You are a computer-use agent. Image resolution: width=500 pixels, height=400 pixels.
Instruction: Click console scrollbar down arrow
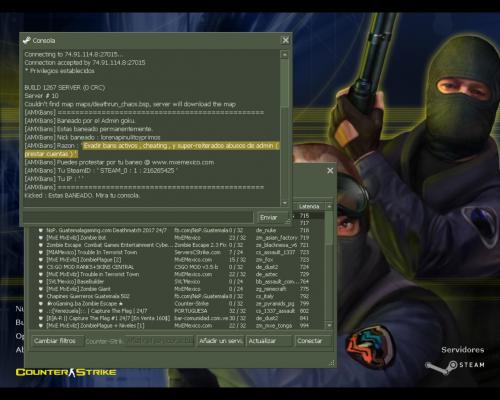coord(284,203)
